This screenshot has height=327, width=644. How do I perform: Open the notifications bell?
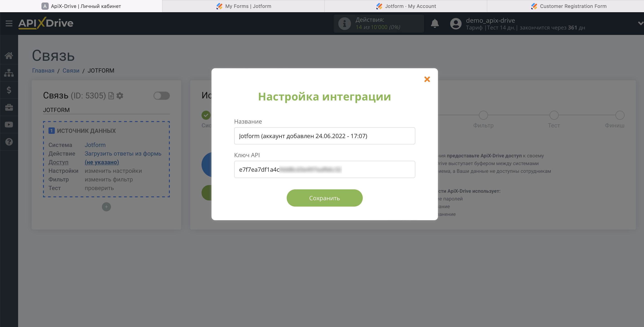[x=435, y=23]
